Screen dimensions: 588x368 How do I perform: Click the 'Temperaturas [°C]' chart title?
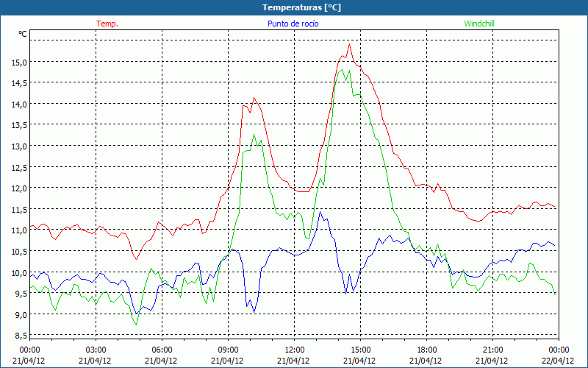[x=301, y=7]
